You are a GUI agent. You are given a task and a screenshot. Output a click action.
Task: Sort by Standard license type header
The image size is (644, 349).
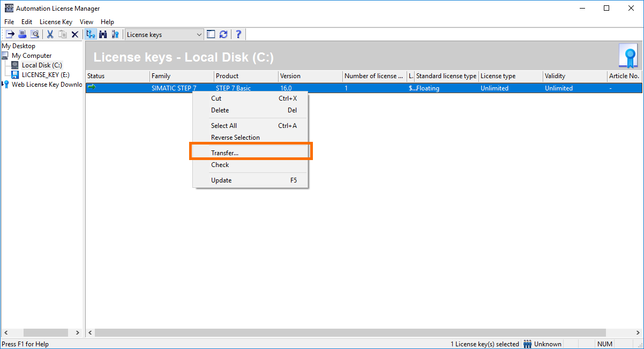(446, 76)
